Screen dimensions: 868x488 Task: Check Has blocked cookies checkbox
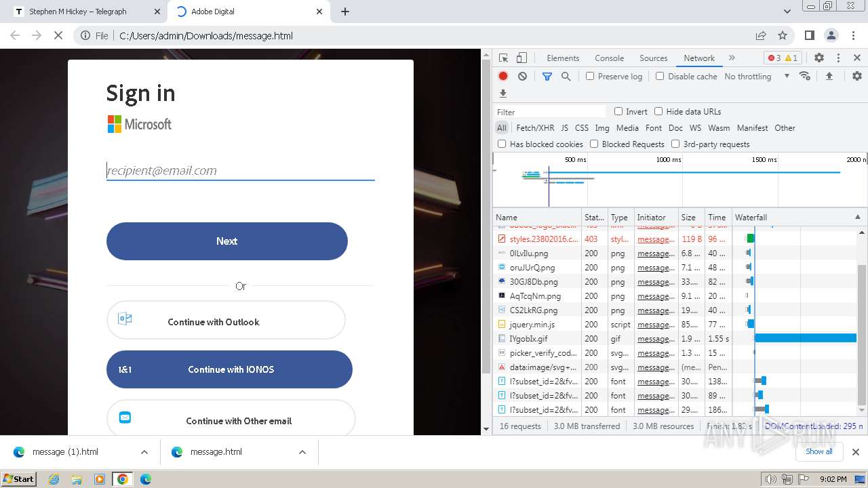point(502,144)
